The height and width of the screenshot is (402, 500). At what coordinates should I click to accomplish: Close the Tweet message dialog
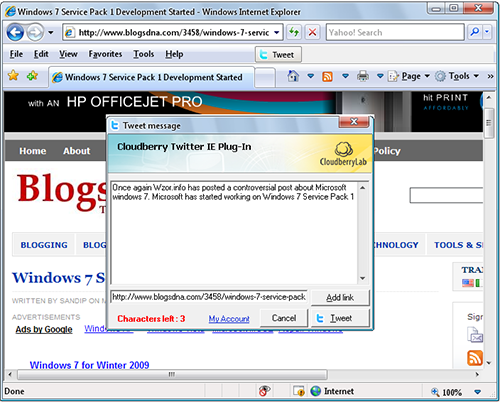point(354,122)
